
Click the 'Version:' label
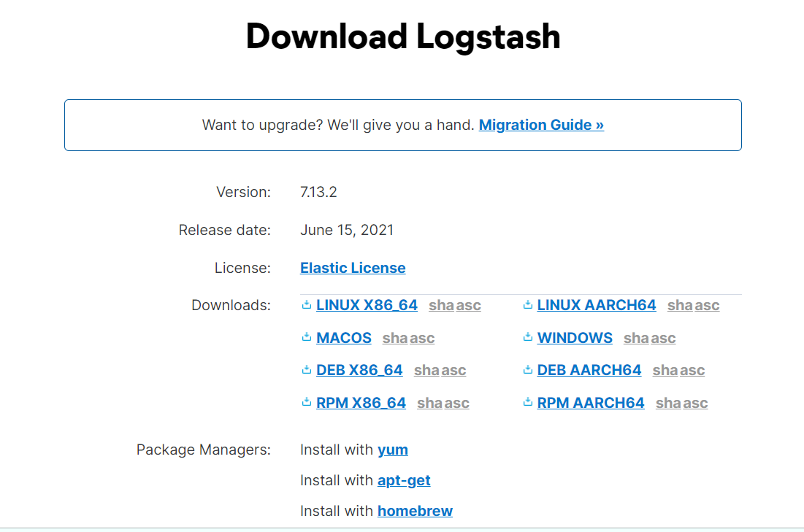pos(244,192)
